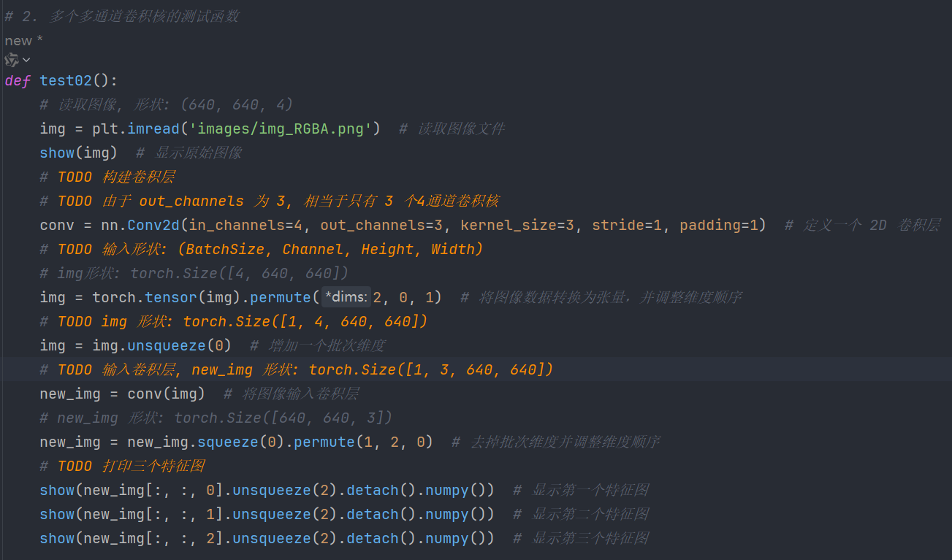Click the TODO comment 'torch.Size([1, 3, 640, 640])'
Viewport: 952px width, 560px height.
pyautogui.click(x=297, y=369)
